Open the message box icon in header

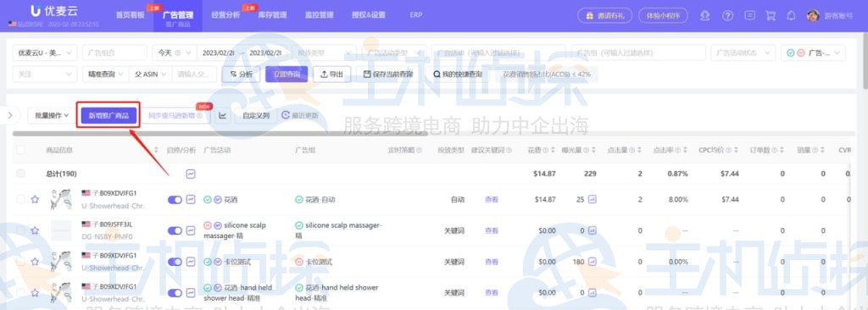pyautogui.click(x=749, y=15)
